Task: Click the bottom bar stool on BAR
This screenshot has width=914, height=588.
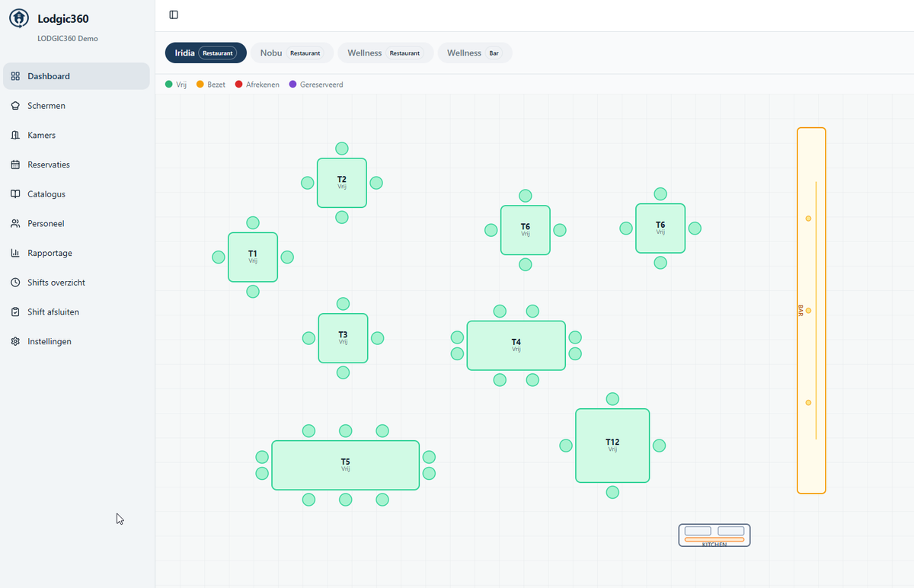Action: click(x=808, y=403)
